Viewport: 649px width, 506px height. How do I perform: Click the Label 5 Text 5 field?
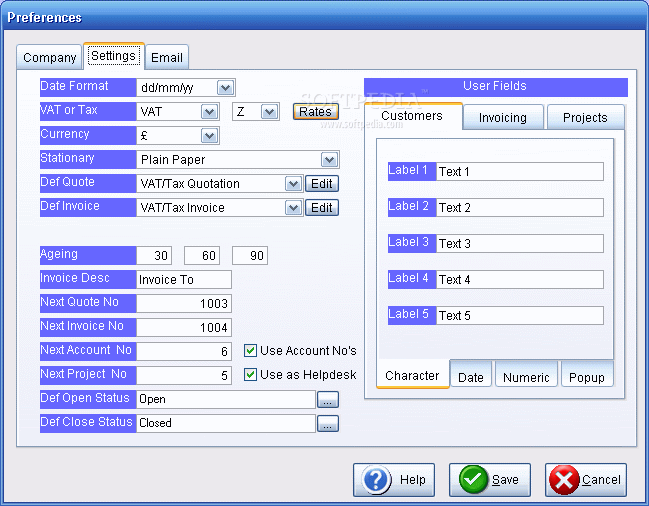[x=520, y=315]
